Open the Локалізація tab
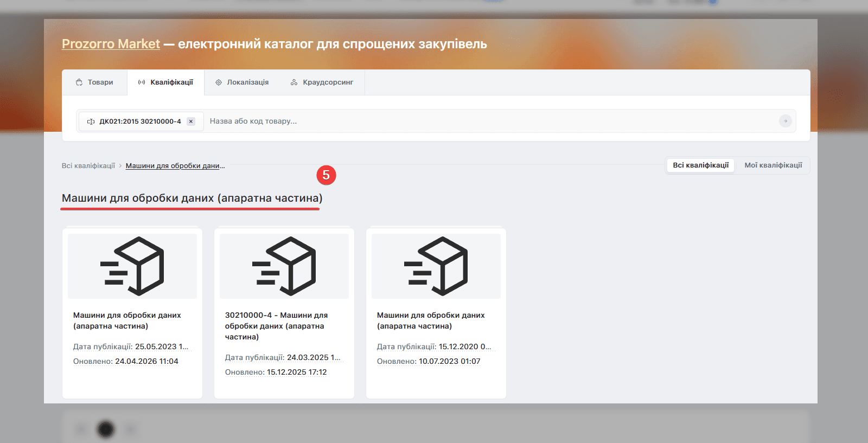This screenshot has height=443, width=868. [242, 82]
